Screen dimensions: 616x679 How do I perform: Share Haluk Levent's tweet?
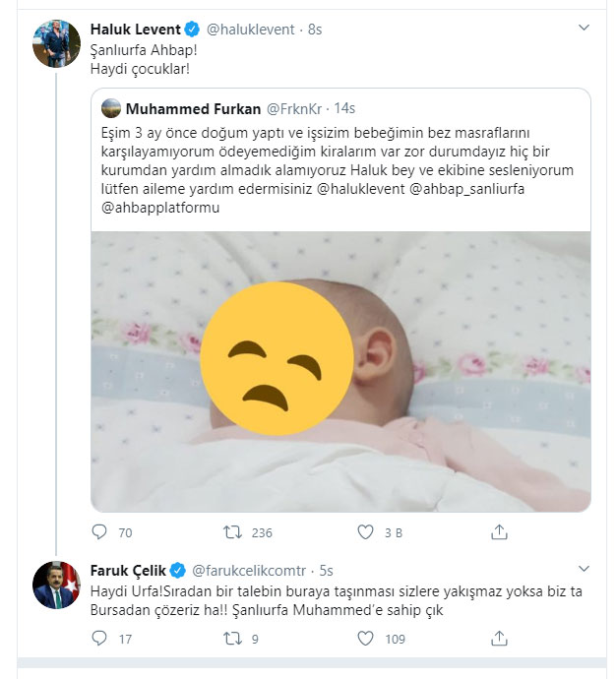click(499, 532)
